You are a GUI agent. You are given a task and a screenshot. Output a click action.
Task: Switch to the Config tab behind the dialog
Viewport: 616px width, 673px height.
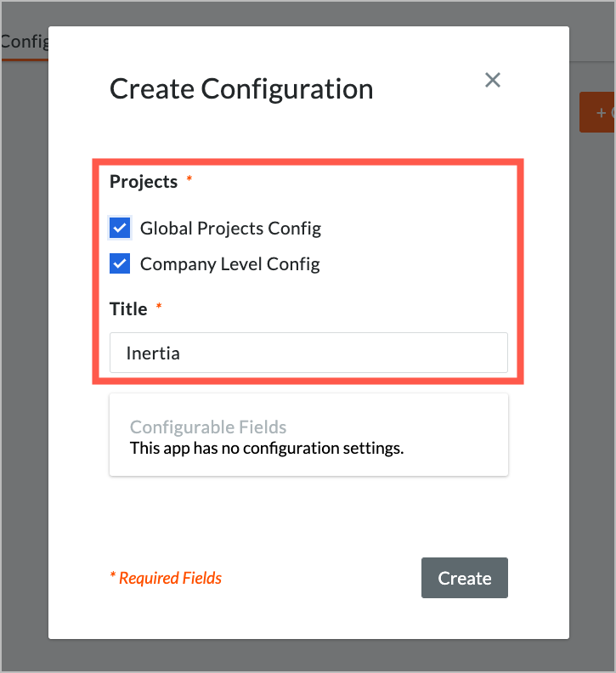click(25, 42)
